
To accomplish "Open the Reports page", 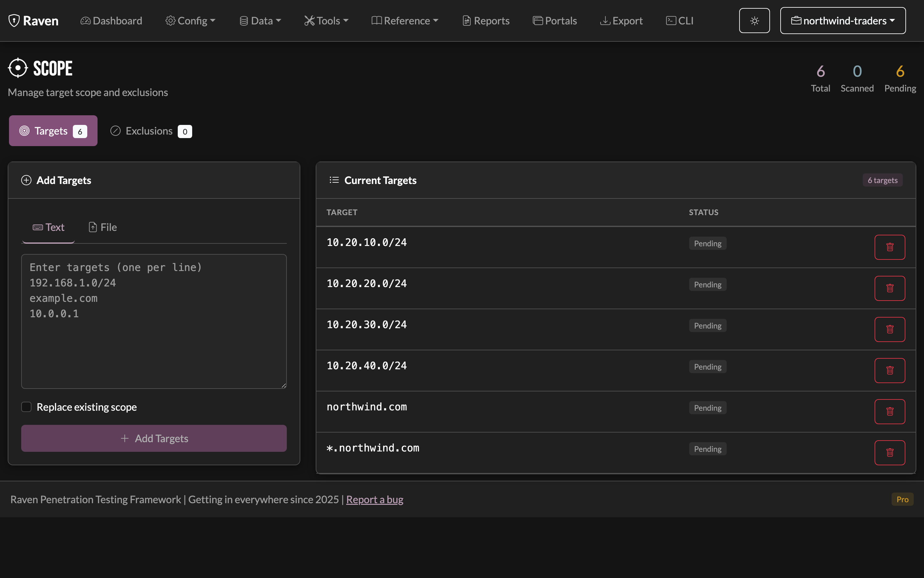I will point(486,21).
